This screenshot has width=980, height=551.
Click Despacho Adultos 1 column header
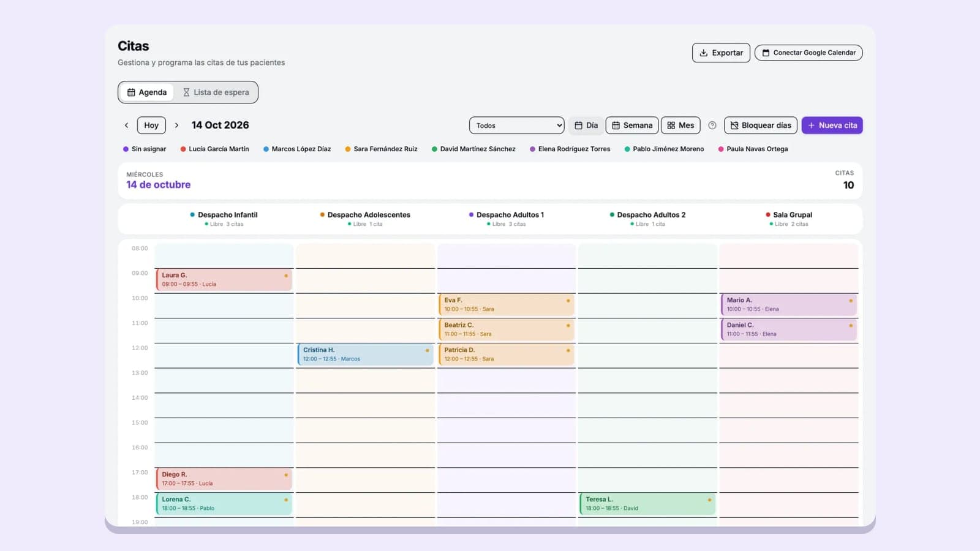click(507, 219)
